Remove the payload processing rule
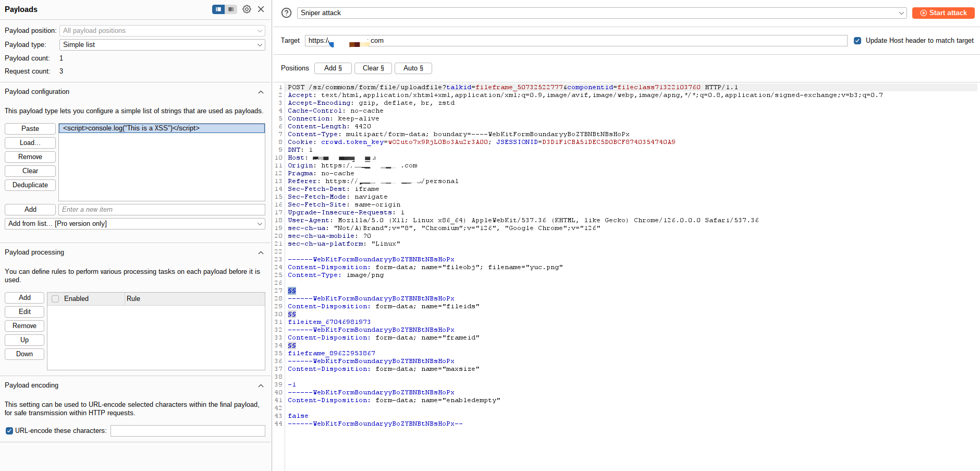 24,326
